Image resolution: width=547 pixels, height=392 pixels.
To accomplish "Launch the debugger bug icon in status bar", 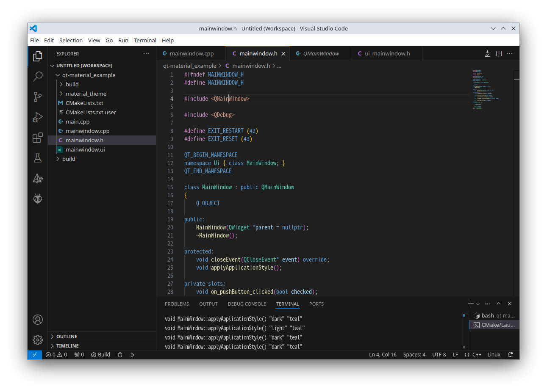I will (x=120, y=355).
